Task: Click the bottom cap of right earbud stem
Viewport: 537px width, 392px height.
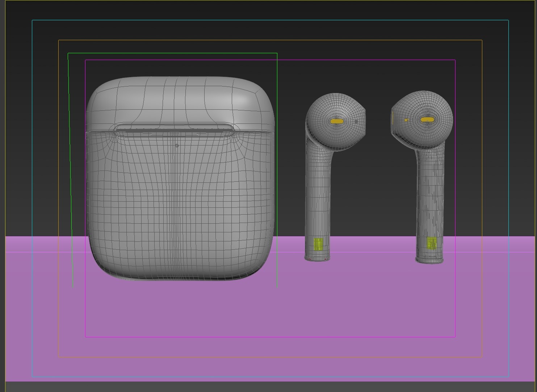Action: click(429, 260)
